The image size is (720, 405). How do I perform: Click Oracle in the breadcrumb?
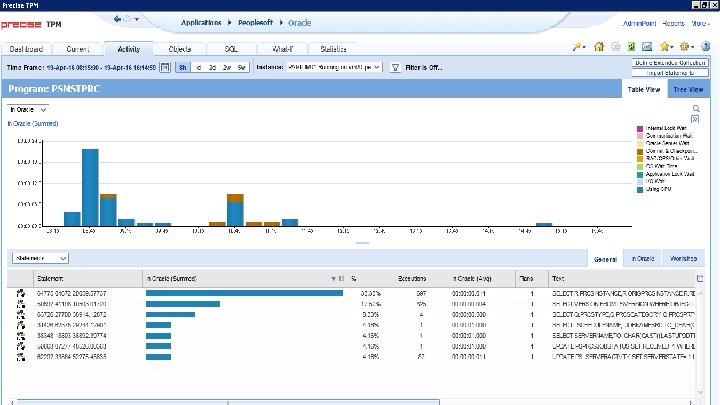point(299,23)
